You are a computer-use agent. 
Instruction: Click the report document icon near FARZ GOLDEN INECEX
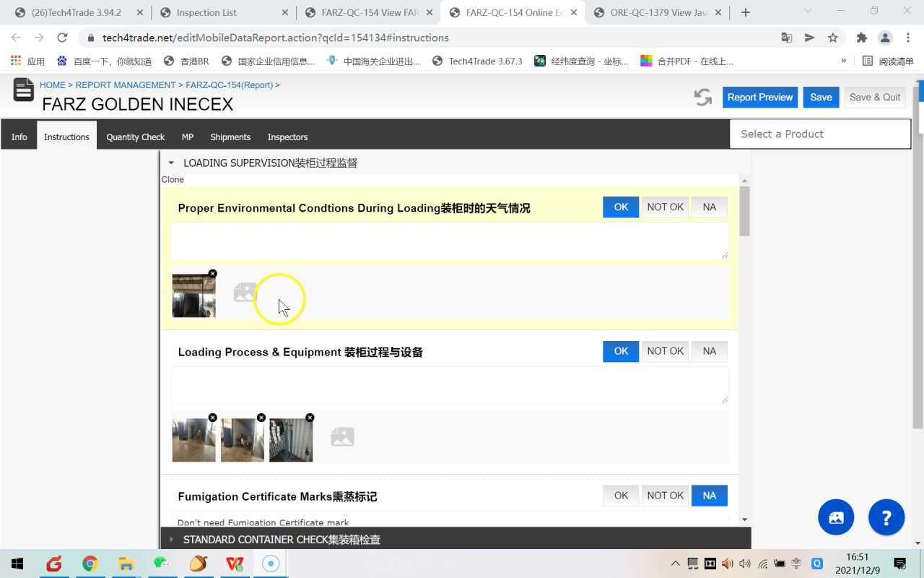coord(23,90)
